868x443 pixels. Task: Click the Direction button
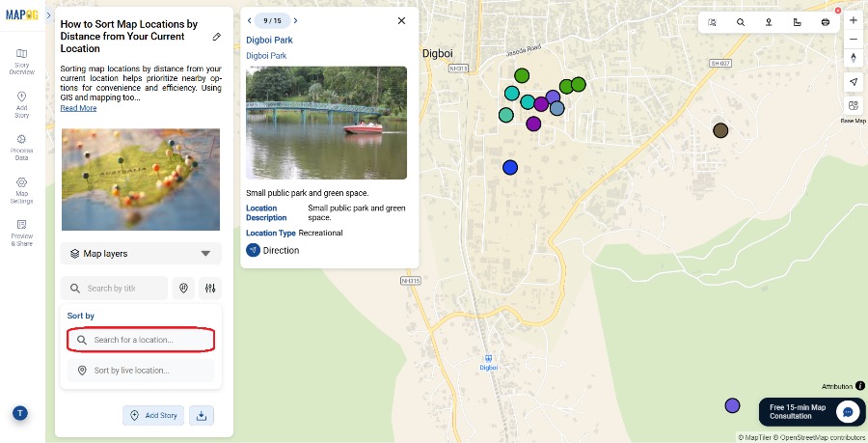[273, 250]
